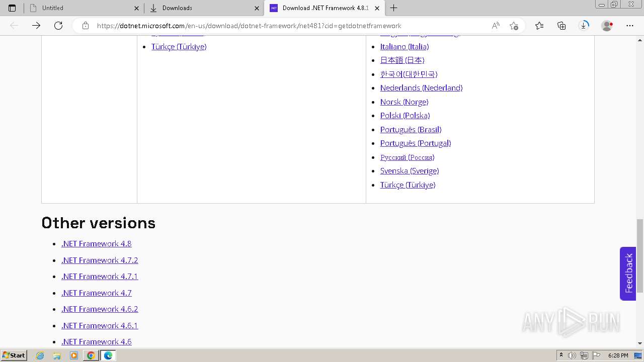644x362 pixels.
Task: Open the Русский (Россия) language pack
Action: (407, 157)
